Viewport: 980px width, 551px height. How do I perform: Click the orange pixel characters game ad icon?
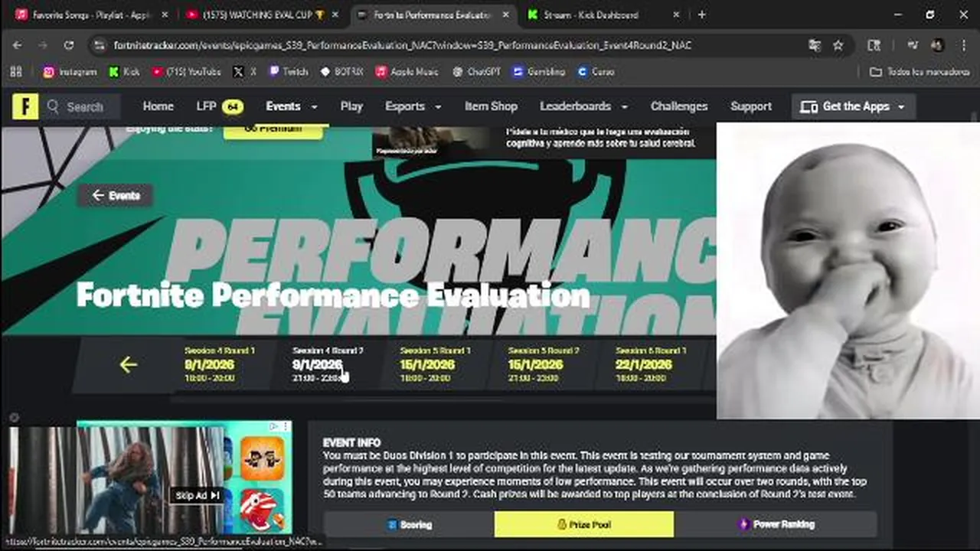[262, 458]
